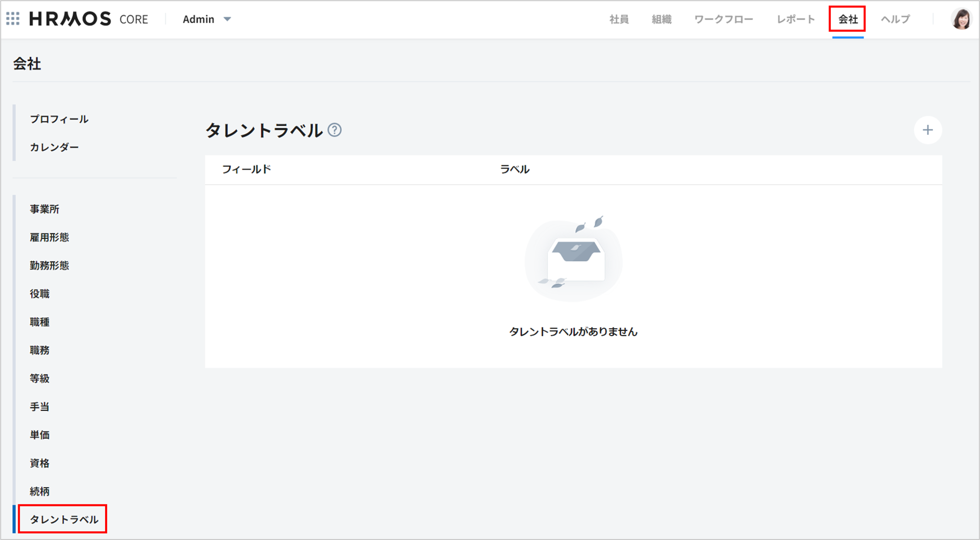Select the 会社 tab
Image resolution: width=980 pixels, height=540 pixels.
[847, 20]
